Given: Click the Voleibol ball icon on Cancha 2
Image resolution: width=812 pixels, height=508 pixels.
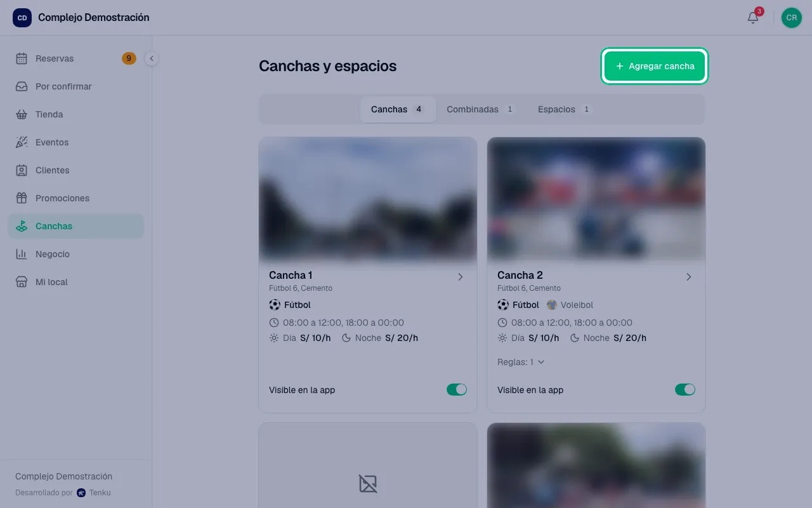Looking at the screenshot, I should (x=552, y=305).
